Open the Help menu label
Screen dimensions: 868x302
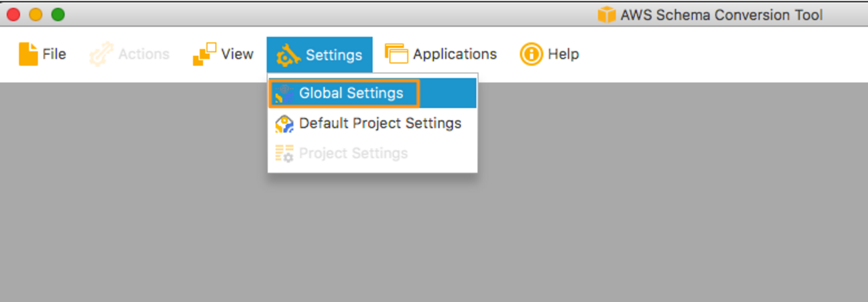click(x=563, y=54)
